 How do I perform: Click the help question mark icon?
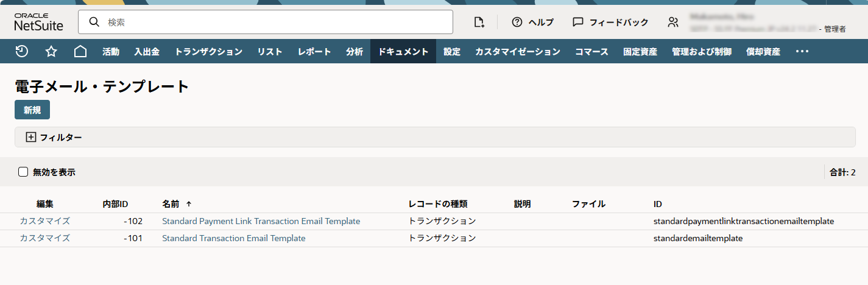[x=517, y=22]
